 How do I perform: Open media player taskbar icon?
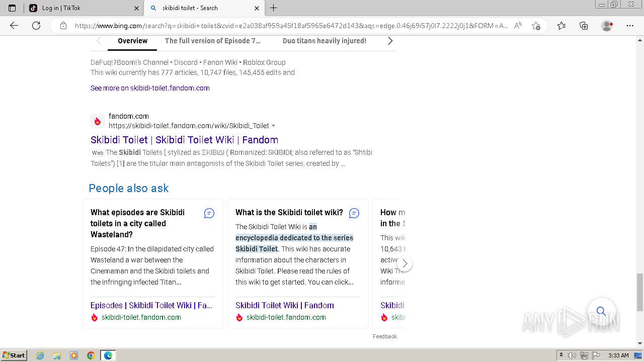tap(74, 355)
